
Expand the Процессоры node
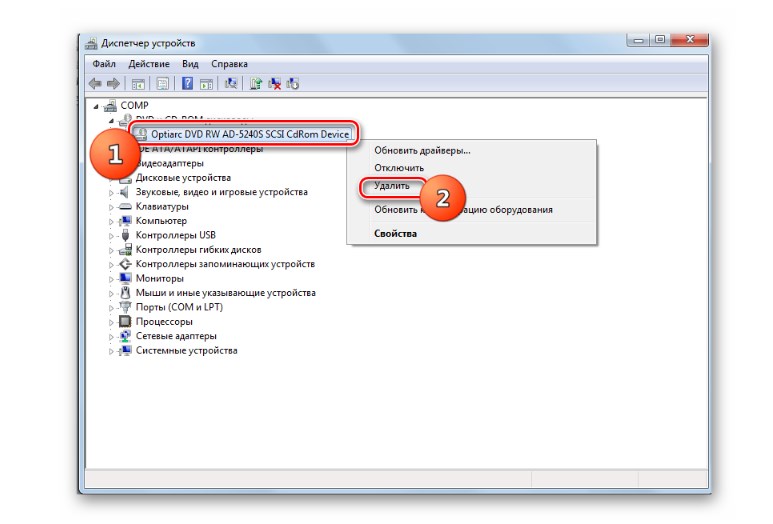click(x=111, y=322)
